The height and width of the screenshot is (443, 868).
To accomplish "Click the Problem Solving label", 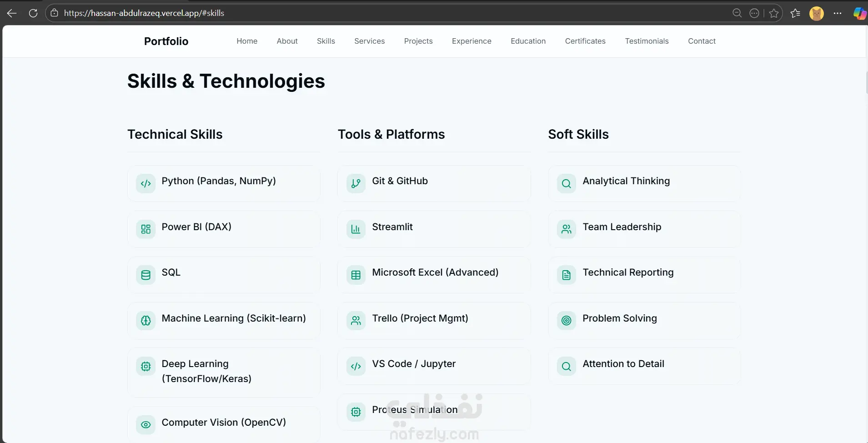I will pyautogui.click(x=620, y=318).
